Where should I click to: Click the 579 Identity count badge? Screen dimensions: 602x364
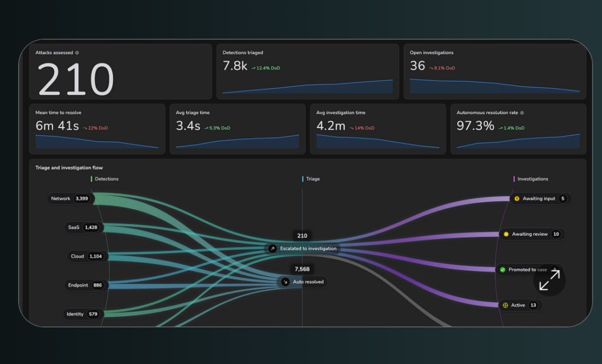93,314
